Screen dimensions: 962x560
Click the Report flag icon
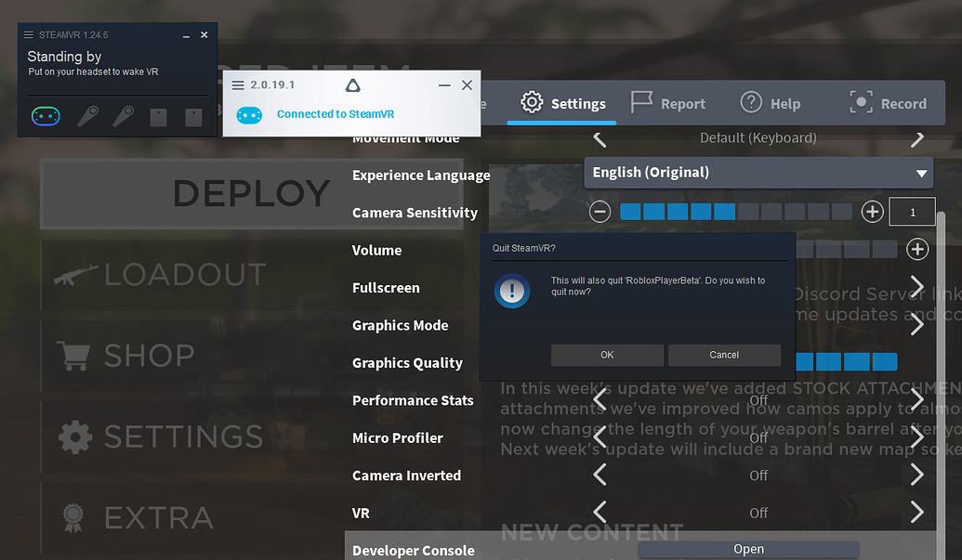tap(640, 102)
